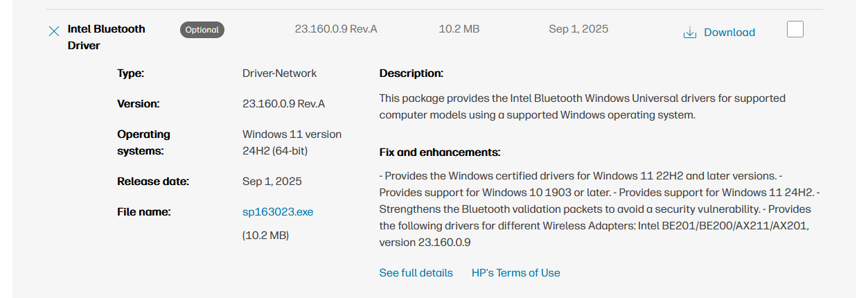Open the See full details link
The width and height of the screenshot is (868, 298).
tap(416, 273)
